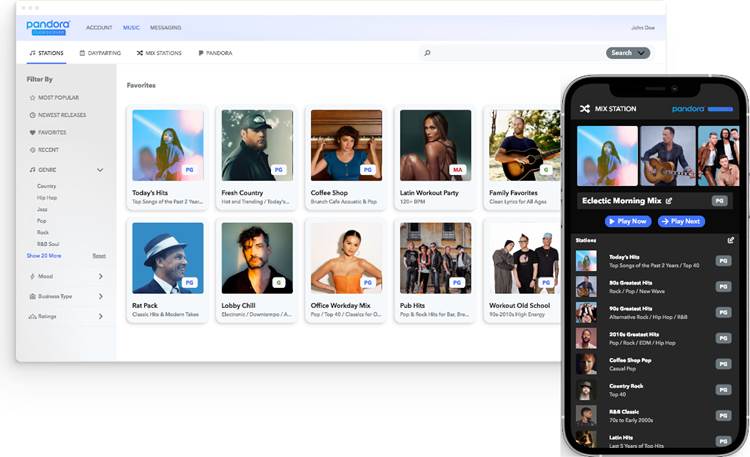Click Play Now on phone
750x457 pixels.
point(628,221)
